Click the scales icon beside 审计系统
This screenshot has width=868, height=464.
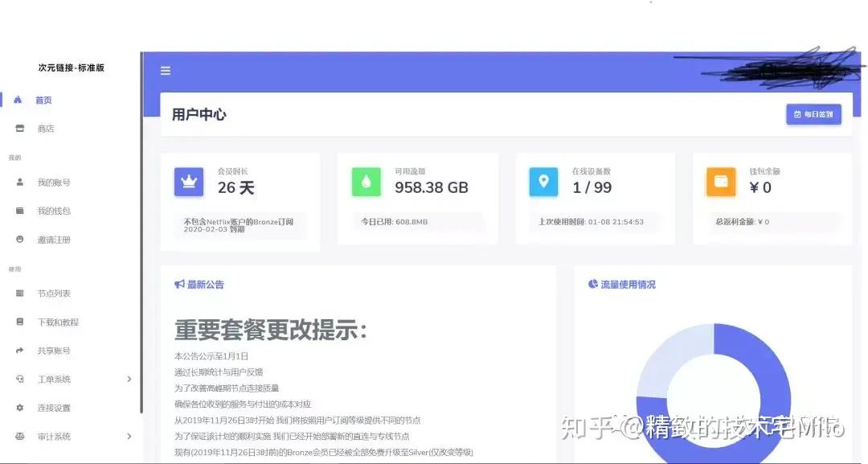pos(20,437)
